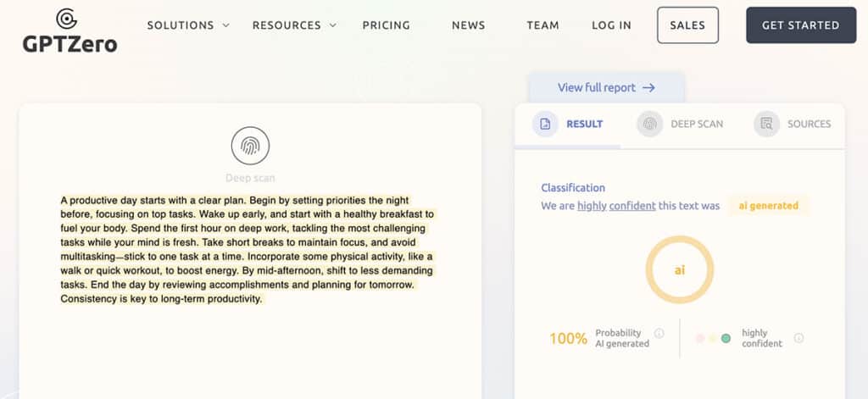868x399 pixels.
Task: Click the 'highly confident' label by the dots
Action: (762, 338)
